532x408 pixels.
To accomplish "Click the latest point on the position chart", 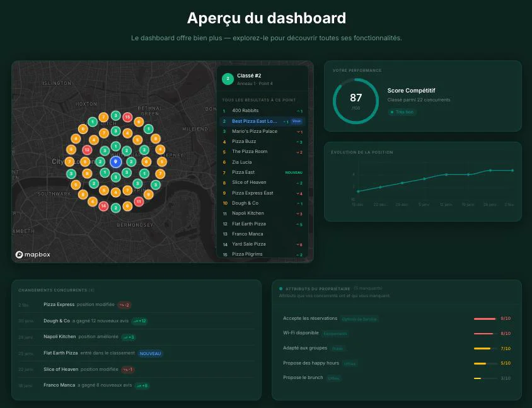I will (x=512, y=170).
